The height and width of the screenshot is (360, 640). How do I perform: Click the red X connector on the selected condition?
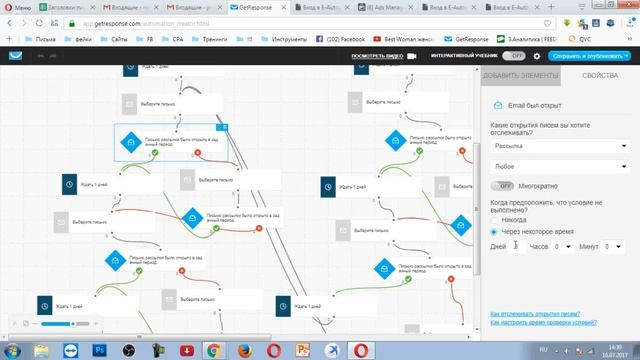point(198,153)
